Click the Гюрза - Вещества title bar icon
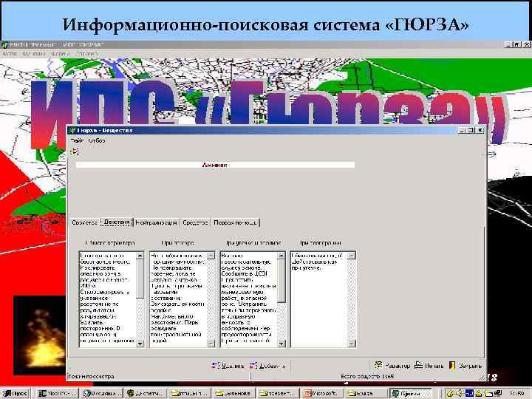Screen dimensions: 532x399 [x=72, y=130]
